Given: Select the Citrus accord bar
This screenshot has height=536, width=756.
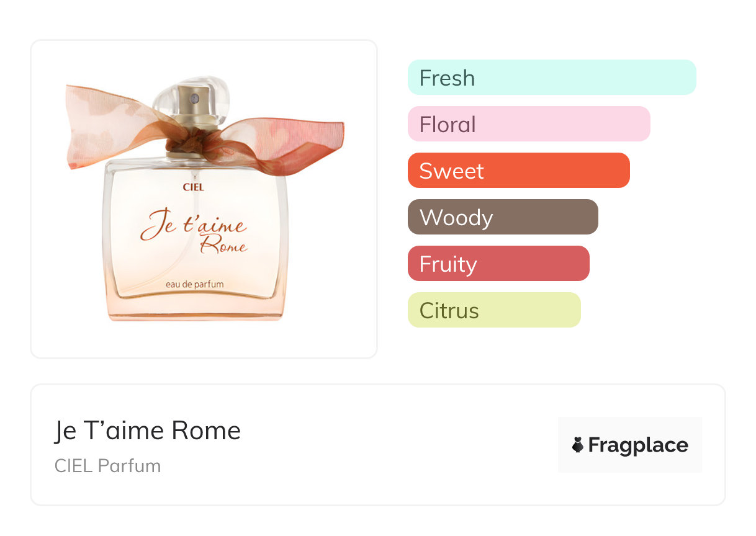Looking at the screenshot, I should click(494, 310).
